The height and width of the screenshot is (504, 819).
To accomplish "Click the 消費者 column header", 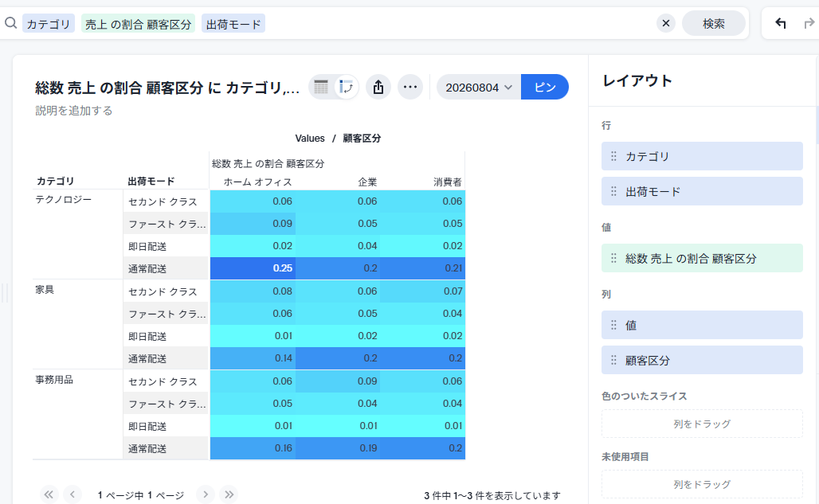I will [448, 182].
